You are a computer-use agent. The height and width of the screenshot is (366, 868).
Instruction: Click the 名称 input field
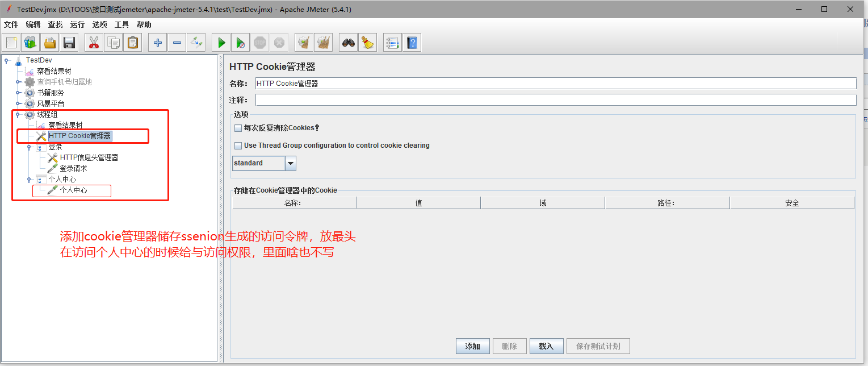point(556,84)
